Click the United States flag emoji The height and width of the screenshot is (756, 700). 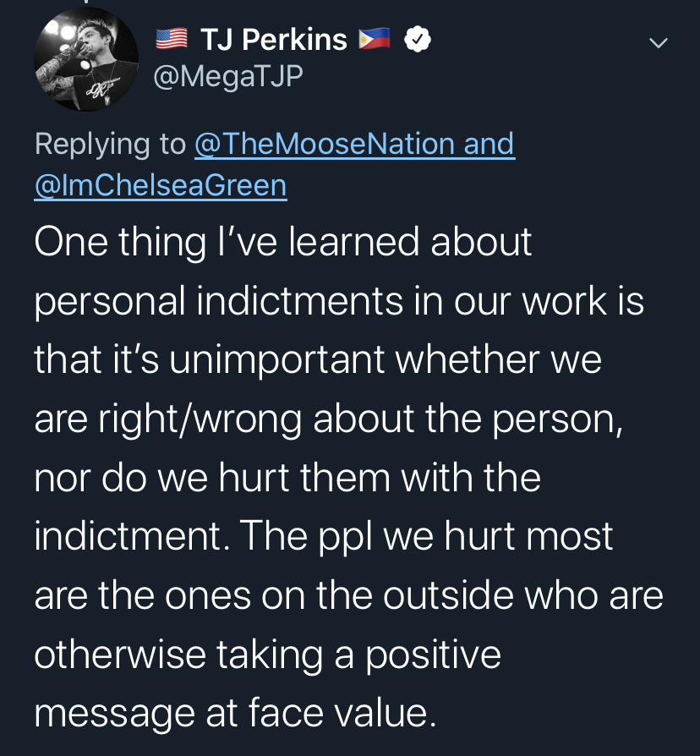pos(172,39)
